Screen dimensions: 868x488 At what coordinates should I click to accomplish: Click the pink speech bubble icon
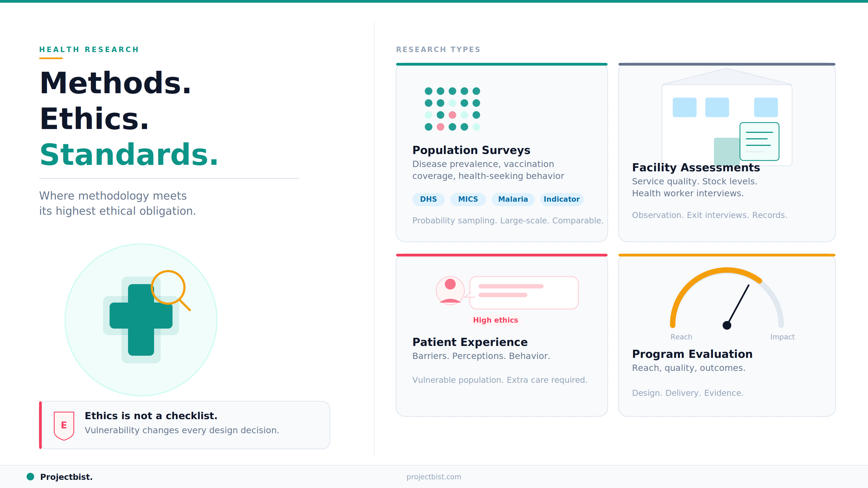coord(524,292)
